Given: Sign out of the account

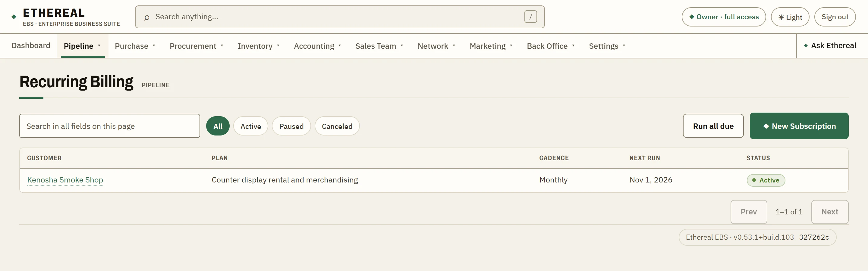Looking at the screenshot, I should click(835, 17).
